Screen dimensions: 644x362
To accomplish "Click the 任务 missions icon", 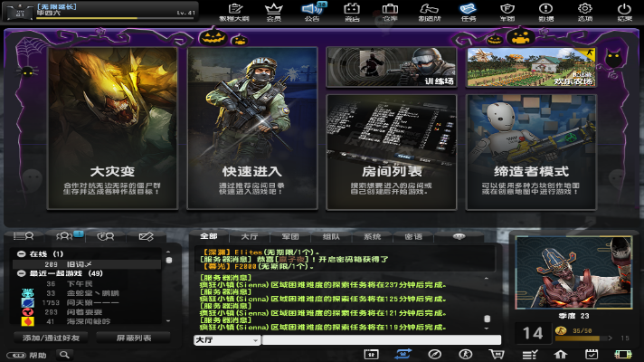I will click(x=468, y=11).
